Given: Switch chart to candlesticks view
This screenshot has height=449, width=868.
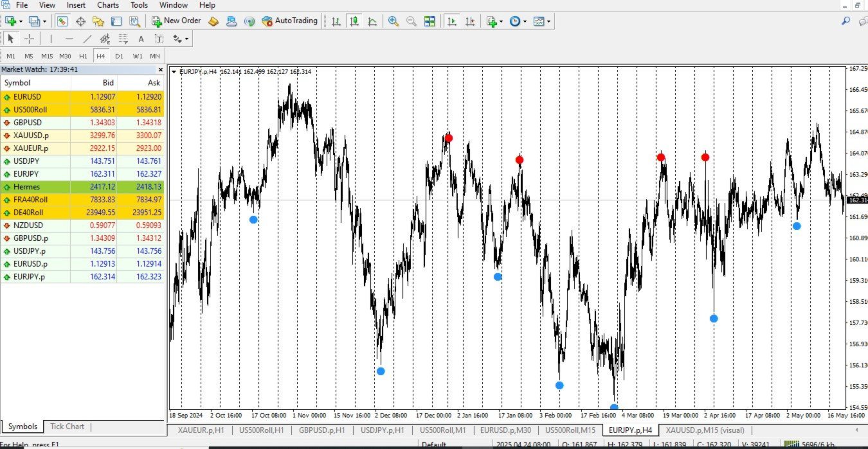Looking at the screenshot, I should pos(354,21).
